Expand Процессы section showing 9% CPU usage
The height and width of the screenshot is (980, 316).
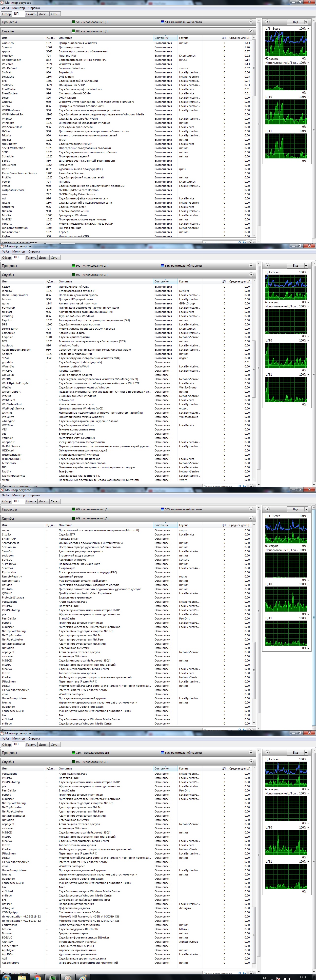click(x=251, y=266)
